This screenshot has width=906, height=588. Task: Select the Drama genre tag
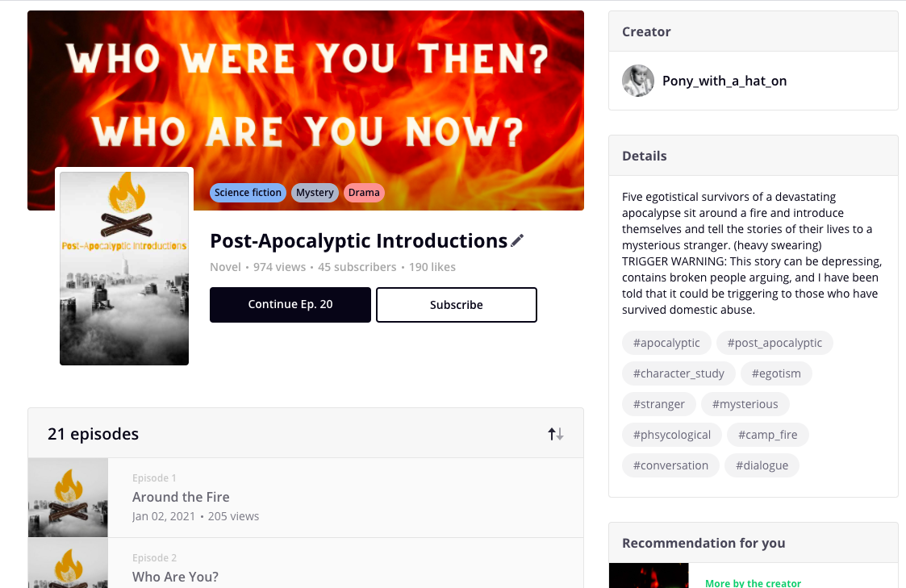[x=364, y=193]
